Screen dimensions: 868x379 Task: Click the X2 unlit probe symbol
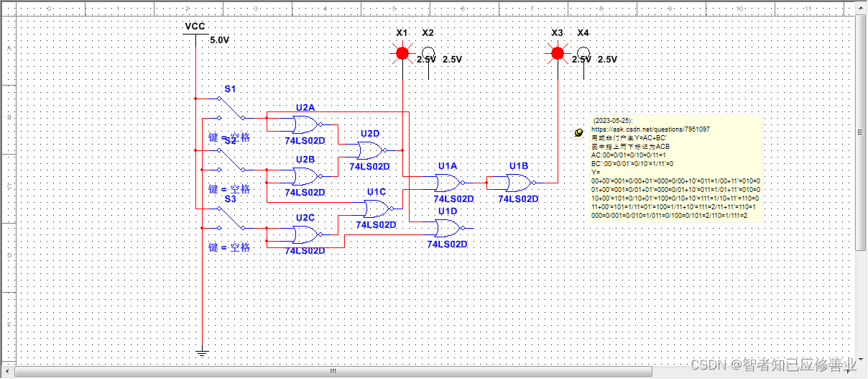coord(428,55)
